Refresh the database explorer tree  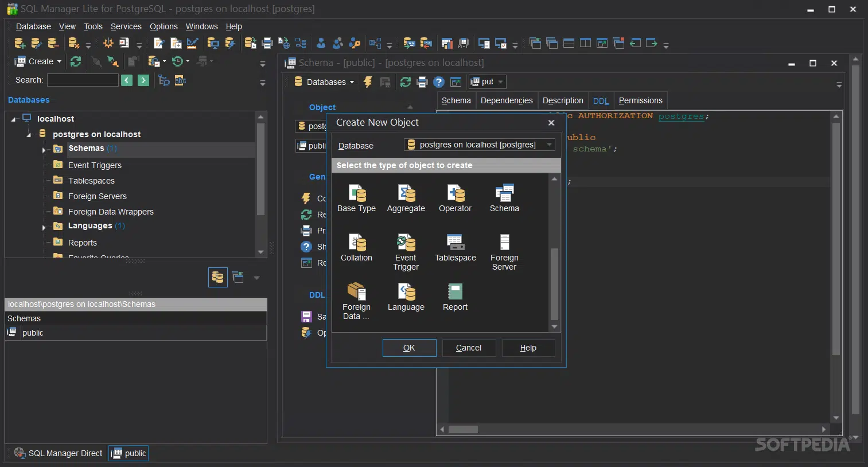point(76,61)
